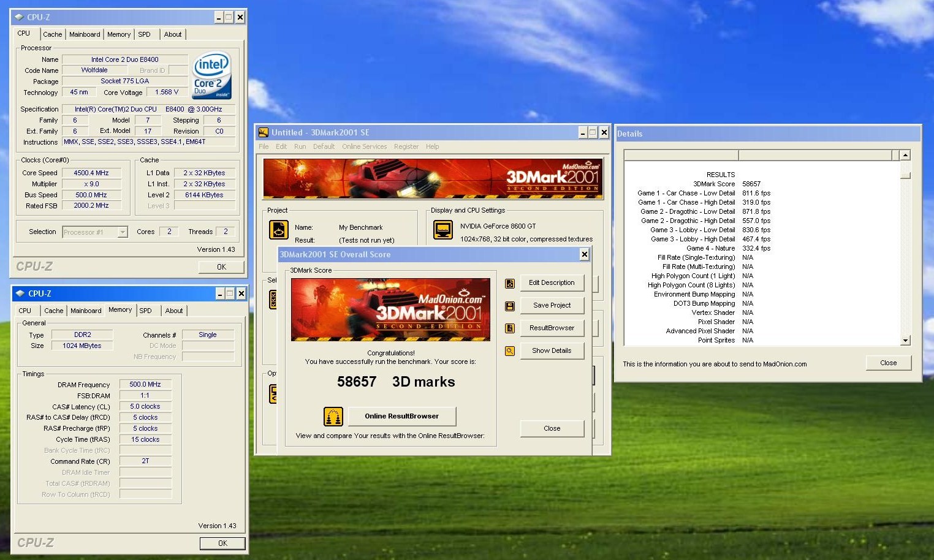Viewport: 934px width, 560px height.
Task: Open Cache tab in bottom CPU-Z window
Action: tap(54, 311)
